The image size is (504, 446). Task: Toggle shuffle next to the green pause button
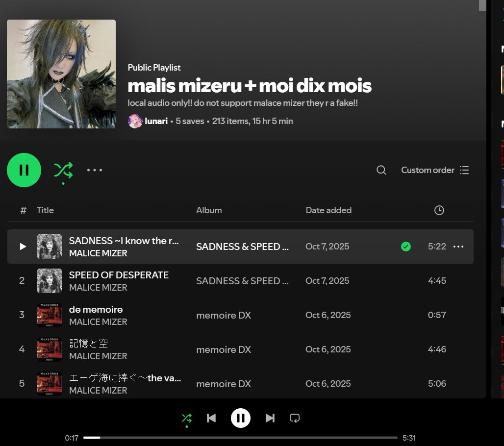coord(63,170)
